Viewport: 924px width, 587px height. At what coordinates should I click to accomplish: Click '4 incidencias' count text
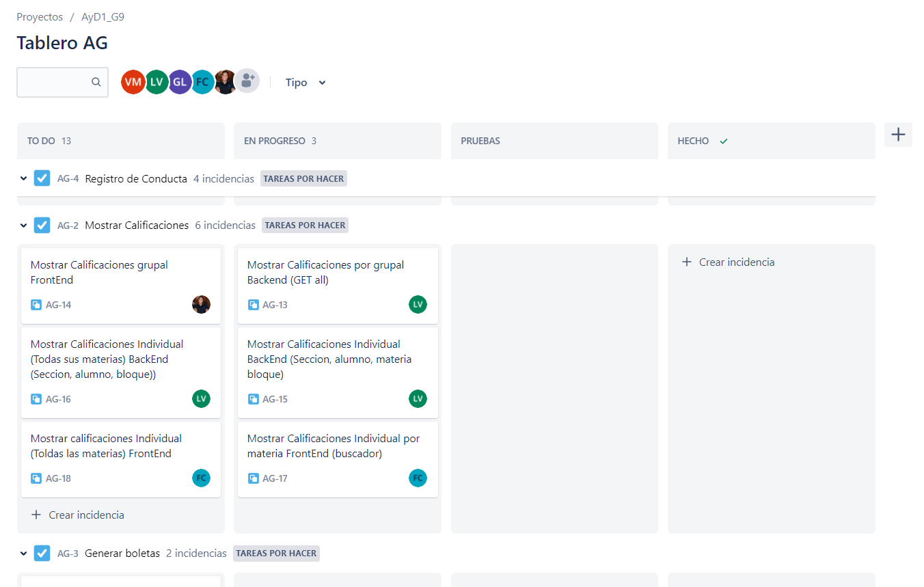pyautogui.click(x=223, y=179)
